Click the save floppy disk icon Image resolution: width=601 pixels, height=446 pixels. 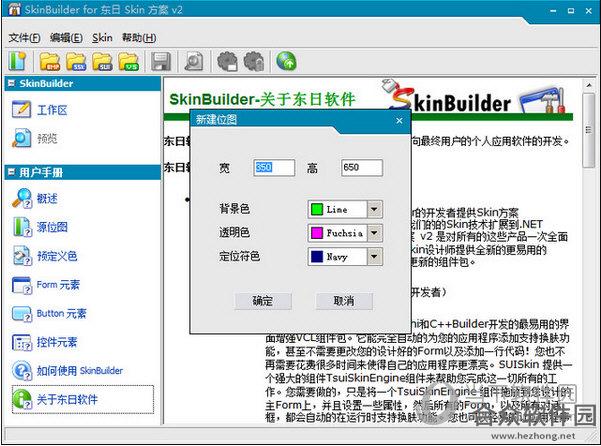(x=161, y=61)
